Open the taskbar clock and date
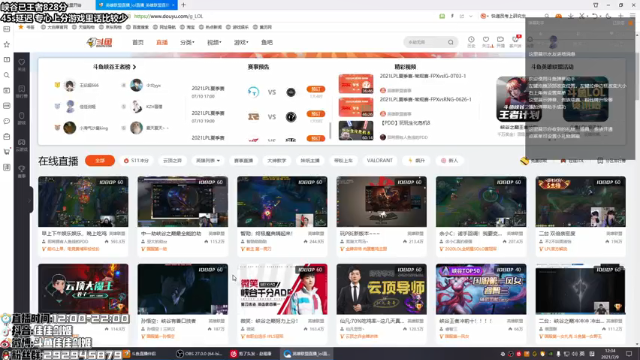Viewport: 640px width, 360px height. [x=610, y=353]
